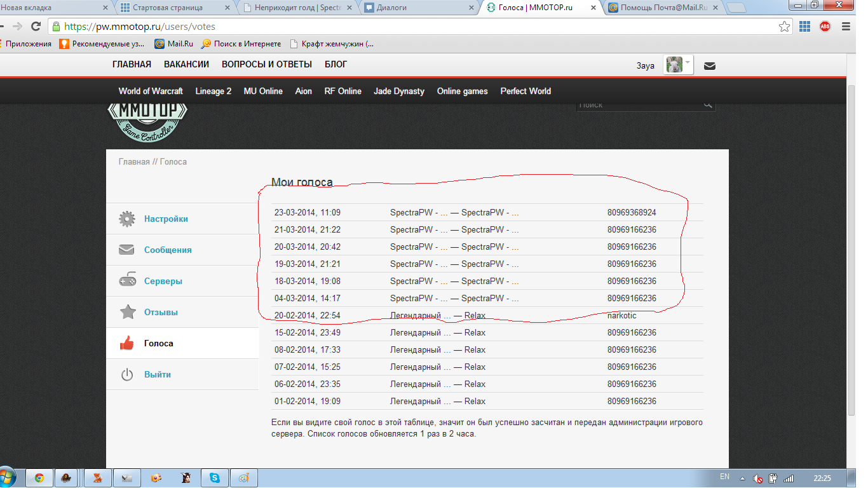The width and height of the screenshot is (868, 488).
Task: Click the red thumbs-up icon beside Голоса
Action: coord(127,343)
